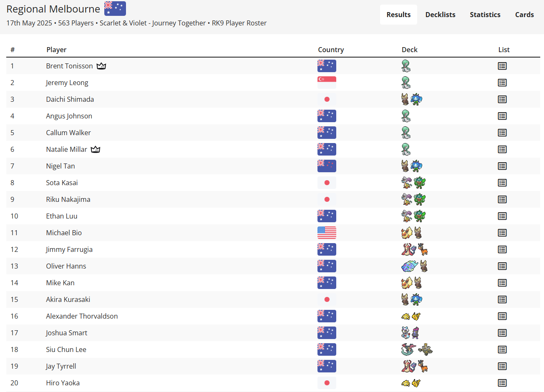View Oliver Hanns's list icon

pos(502,266)
